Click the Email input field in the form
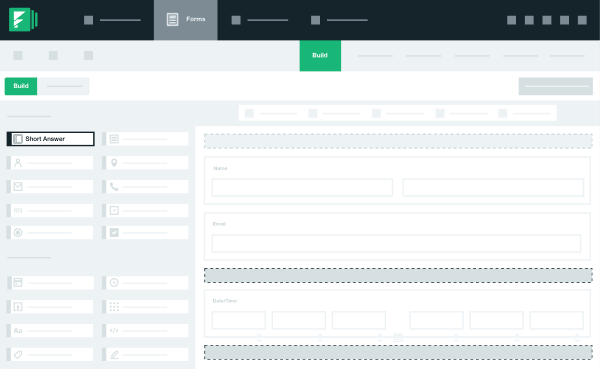This screenshot has width=600, height=369. point(396,243)
